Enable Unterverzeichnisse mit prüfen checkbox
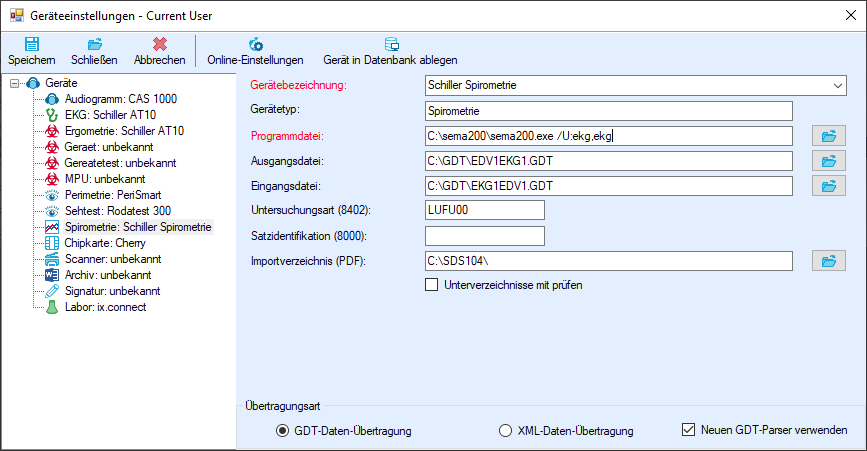Viewport: 867px width, 451px height. [x=431, y=285]
